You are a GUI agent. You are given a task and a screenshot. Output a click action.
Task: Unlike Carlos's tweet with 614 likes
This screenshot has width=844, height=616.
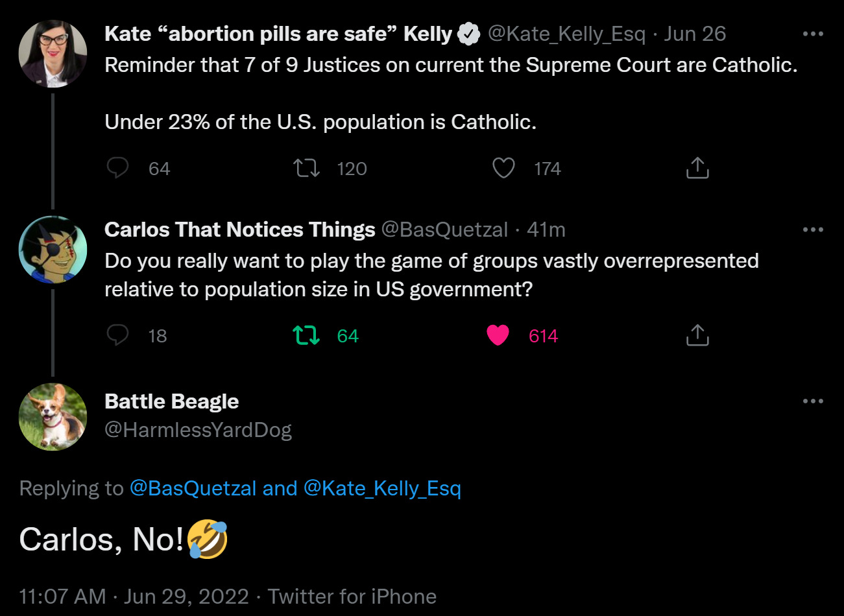498,335
